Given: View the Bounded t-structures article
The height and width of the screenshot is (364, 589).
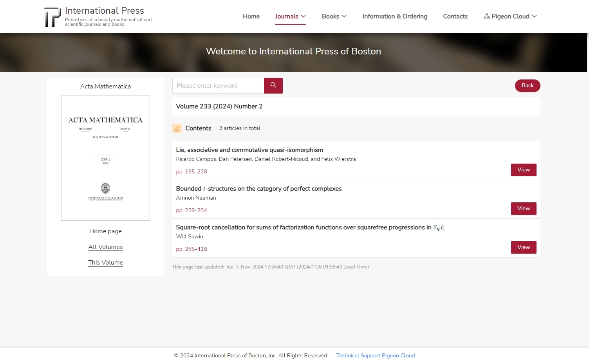Looking at the screenshot, I should [524, 209].
